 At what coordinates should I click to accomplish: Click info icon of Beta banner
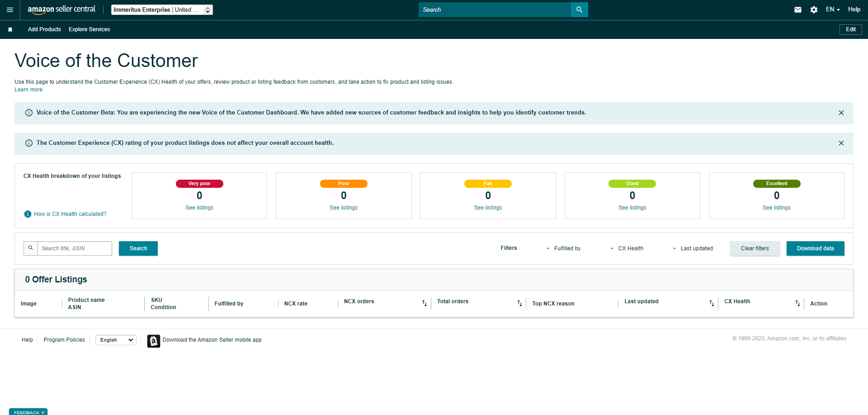29,113
